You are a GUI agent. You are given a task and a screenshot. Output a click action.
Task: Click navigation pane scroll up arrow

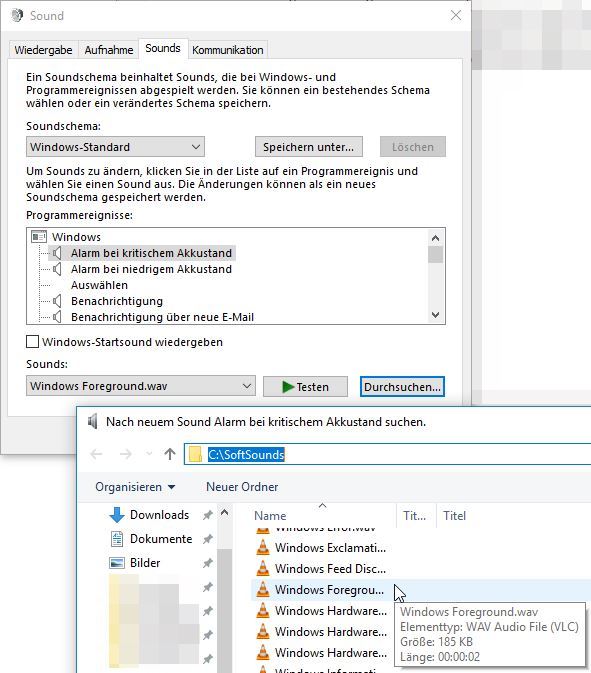224,512
